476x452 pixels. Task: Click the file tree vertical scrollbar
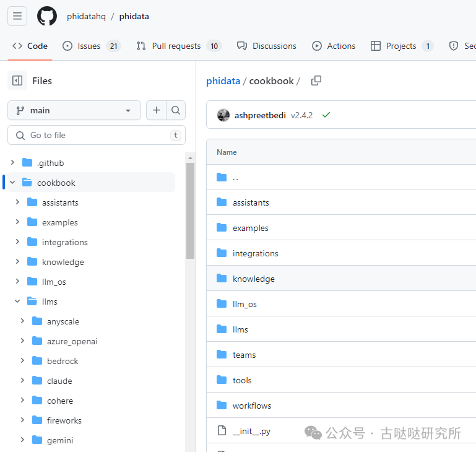click(190, 211)
